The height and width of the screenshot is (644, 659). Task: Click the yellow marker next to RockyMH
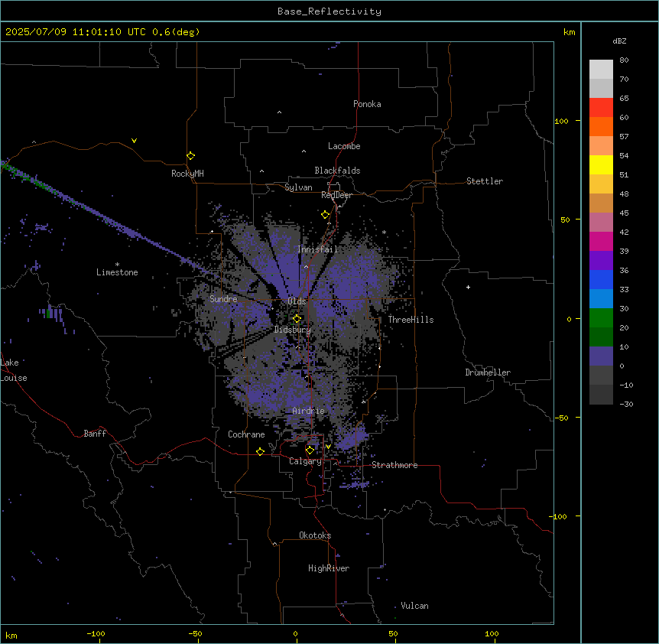pos(190,156)
